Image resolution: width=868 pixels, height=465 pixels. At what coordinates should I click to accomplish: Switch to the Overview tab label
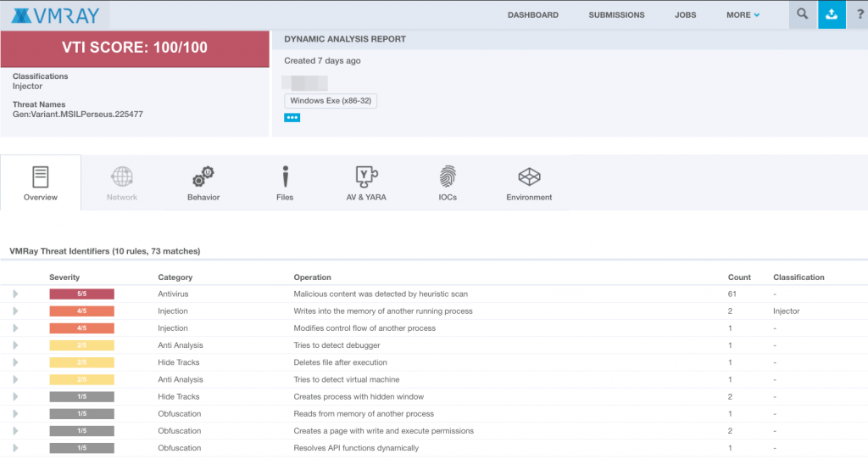41,198
